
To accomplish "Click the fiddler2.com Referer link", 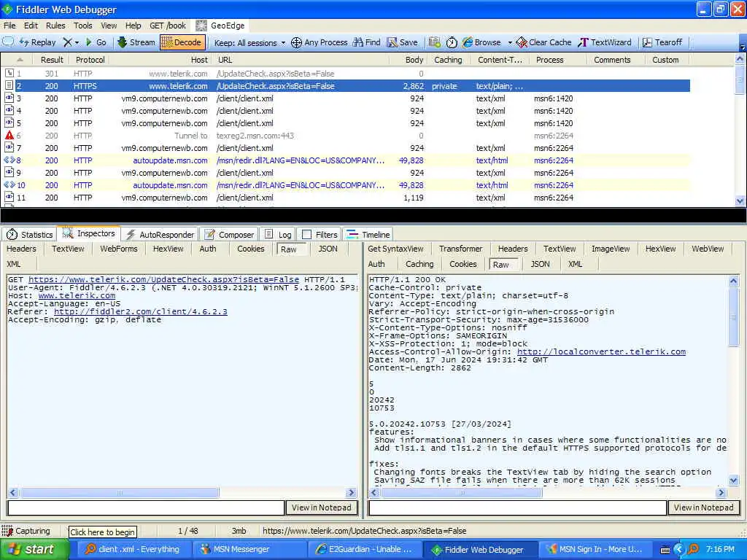I will (141, 311).
